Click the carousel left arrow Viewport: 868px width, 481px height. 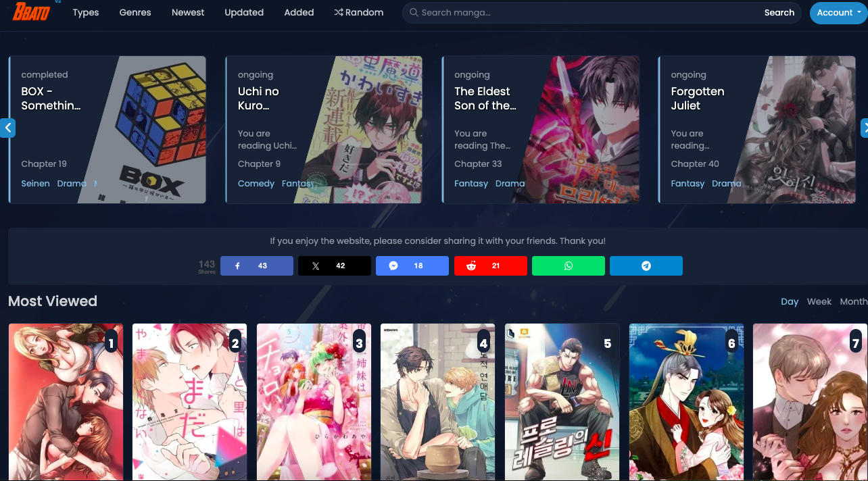click(7, 128)
